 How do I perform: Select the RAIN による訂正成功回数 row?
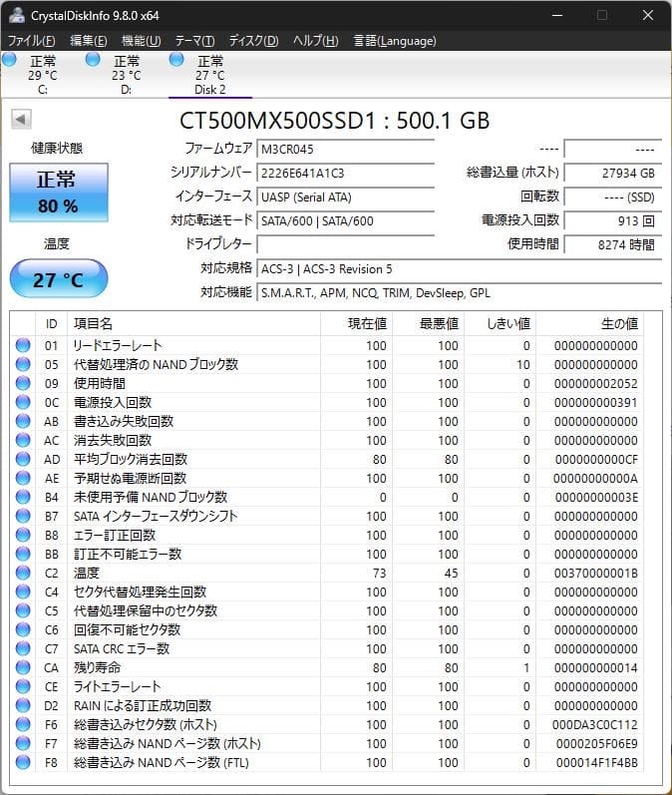click(327, 705)
